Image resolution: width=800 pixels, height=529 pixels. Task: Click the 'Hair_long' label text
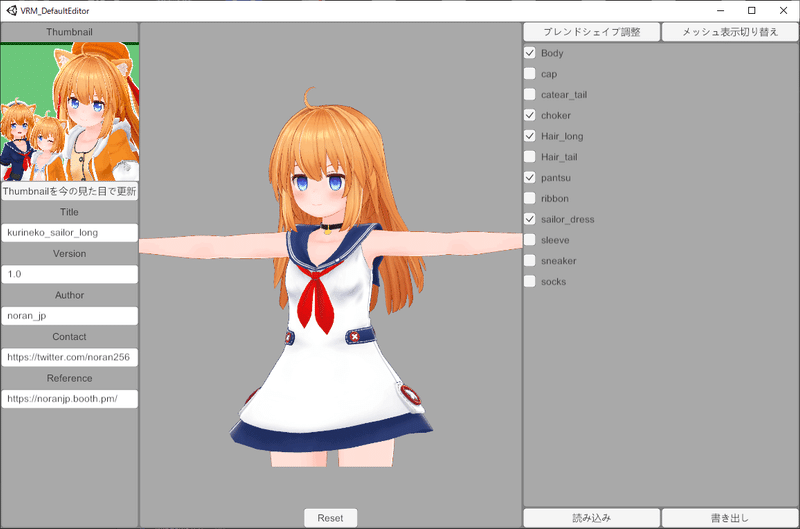[x=562, y=136]
